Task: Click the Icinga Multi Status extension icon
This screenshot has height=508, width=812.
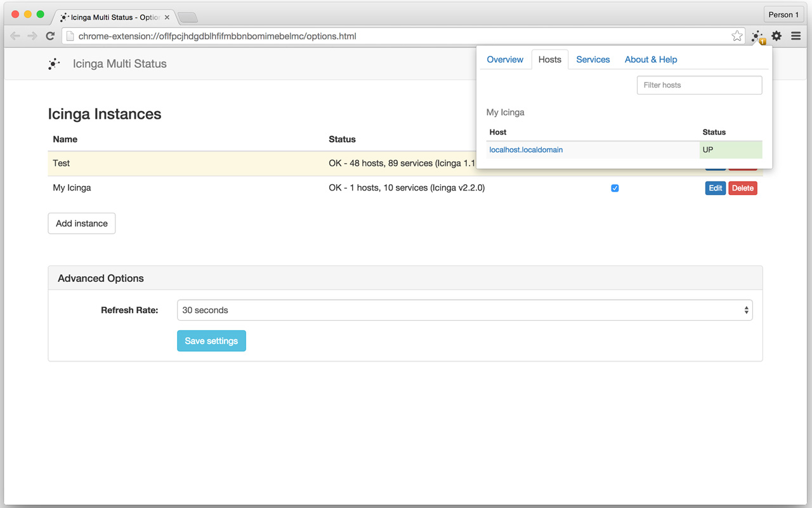Action: click(x=757, y=36)
